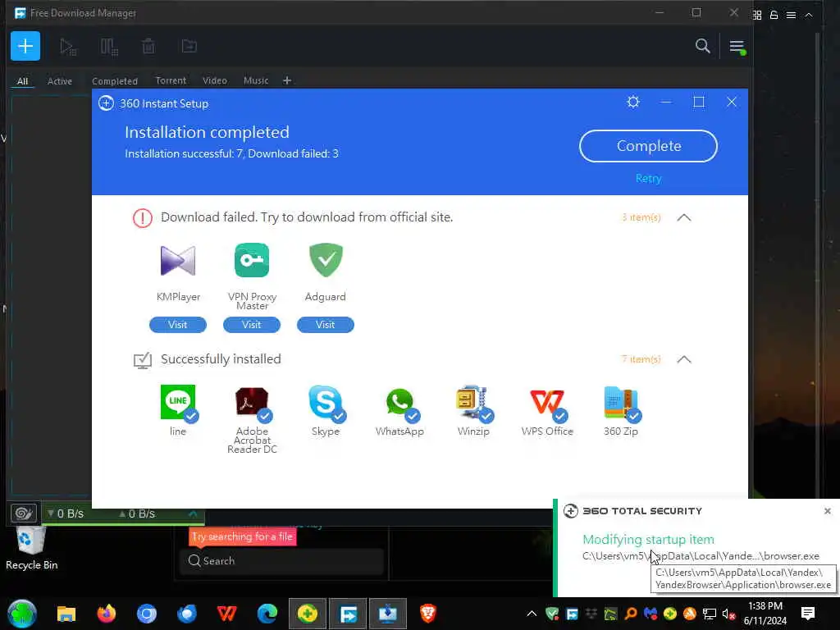Collapse the Successfully installed section
The height and width of the screenshot is (630, 840).
(x=683, y=359)
